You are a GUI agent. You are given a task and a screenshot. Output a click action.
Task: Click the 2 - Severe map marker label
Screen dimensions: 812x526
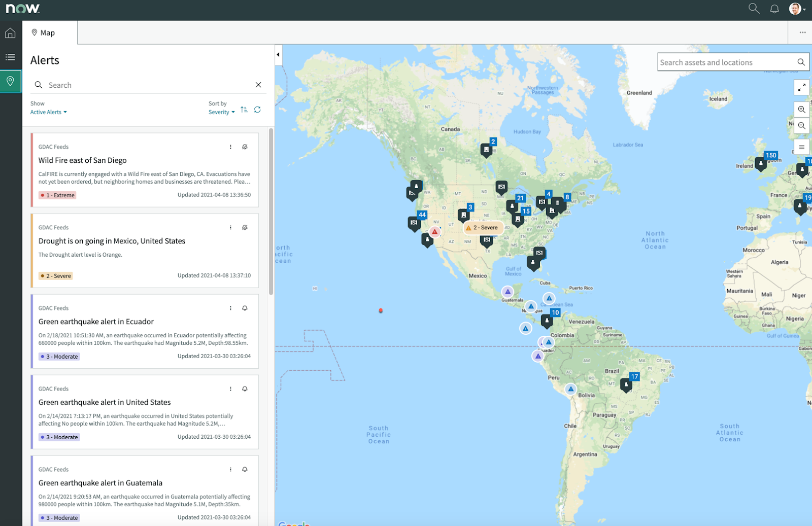(483, 228)
